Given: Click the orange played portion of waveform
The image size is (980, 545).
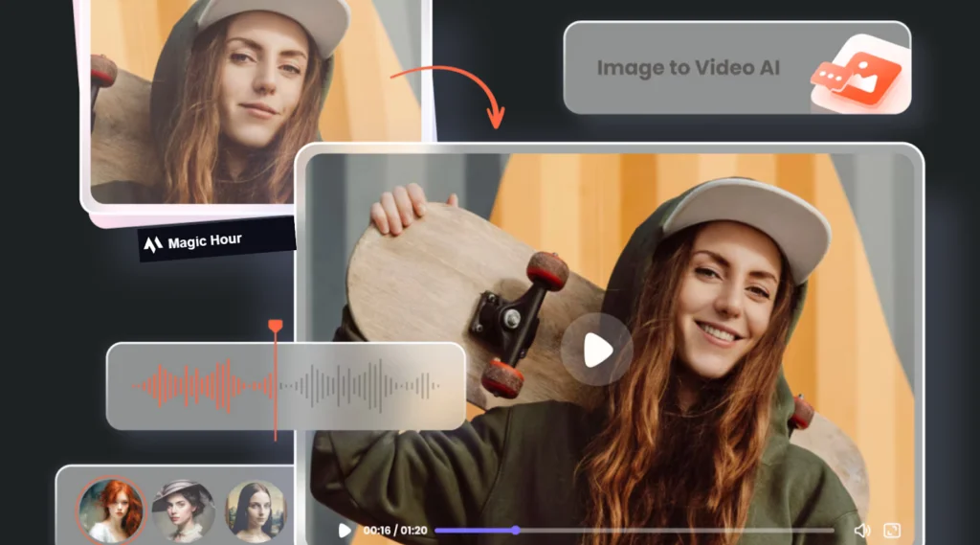Looking at the screenshot, I should coord(201,386).
